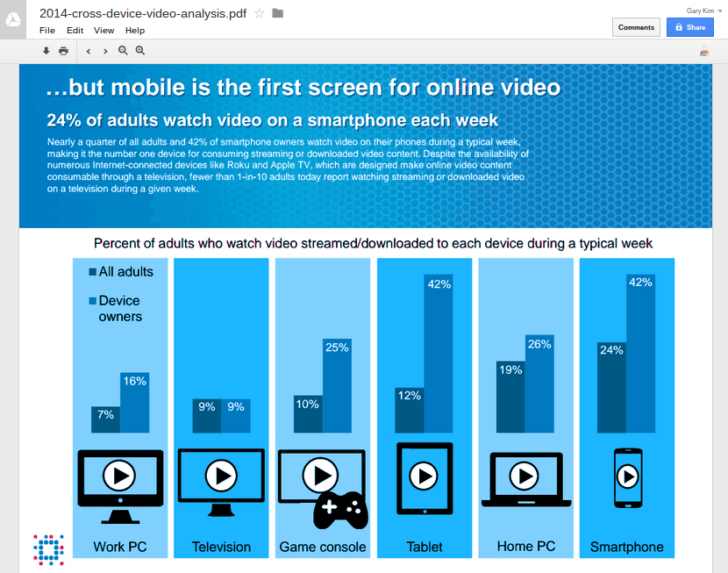Click the All adults legend swatch
728x573 pixels.
pos(93,272)
